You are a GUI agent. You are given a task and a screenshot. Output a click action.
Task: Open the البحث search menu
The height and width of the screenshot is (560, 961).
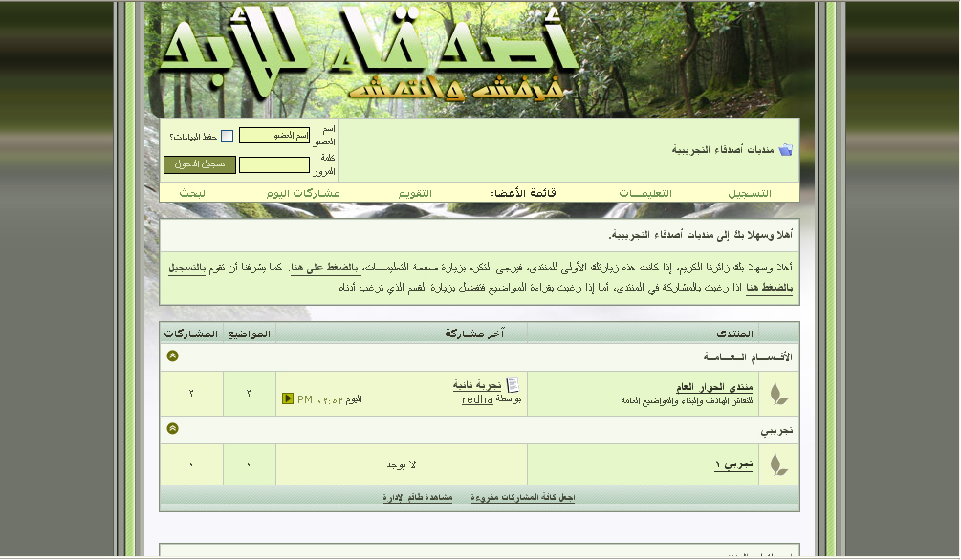point(193,194)
